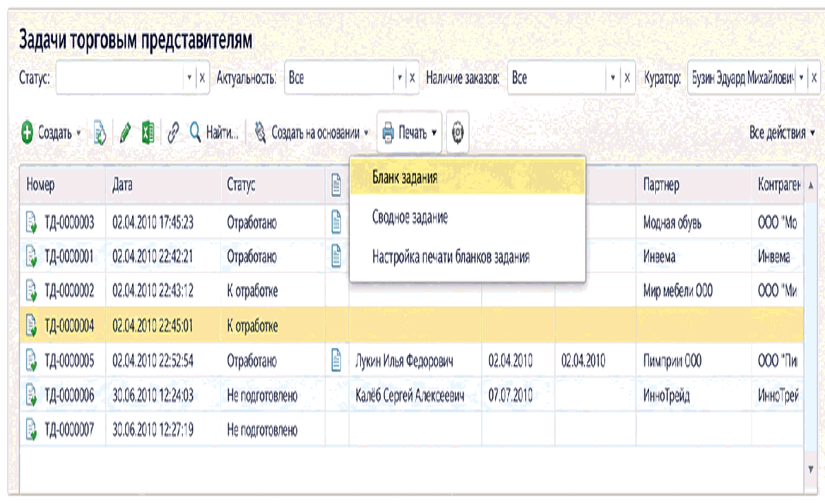825x504 pixels.
Task: Click the document icon before ТД-0000002
Action: [32, 291]
